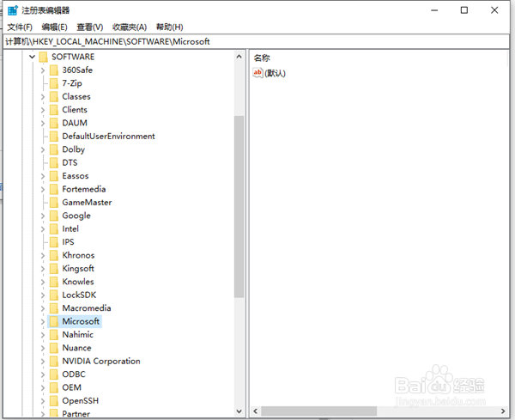Open the 编辑(E) menu

(x=55, y=27)
